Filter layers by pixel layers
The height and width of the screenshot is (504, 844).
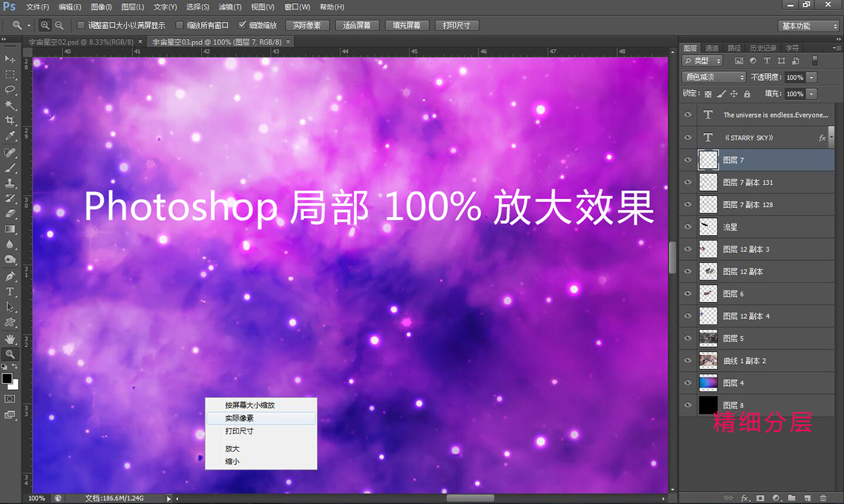pos(739,61)
